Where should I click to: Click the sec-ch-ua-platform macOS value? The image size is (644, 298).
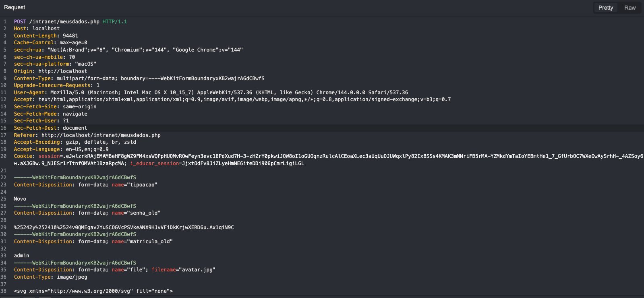click(85, 64)
